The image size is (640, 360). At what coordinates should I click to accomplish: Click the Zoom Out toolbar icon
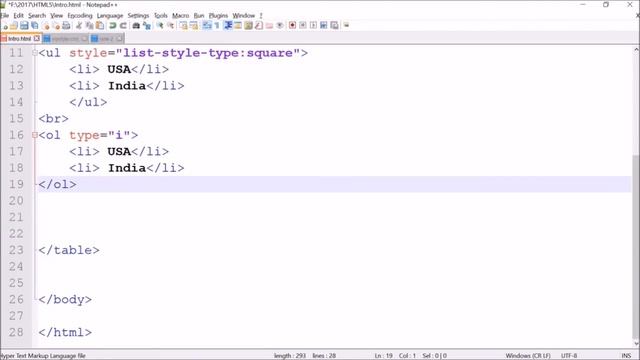coord(171,26)
